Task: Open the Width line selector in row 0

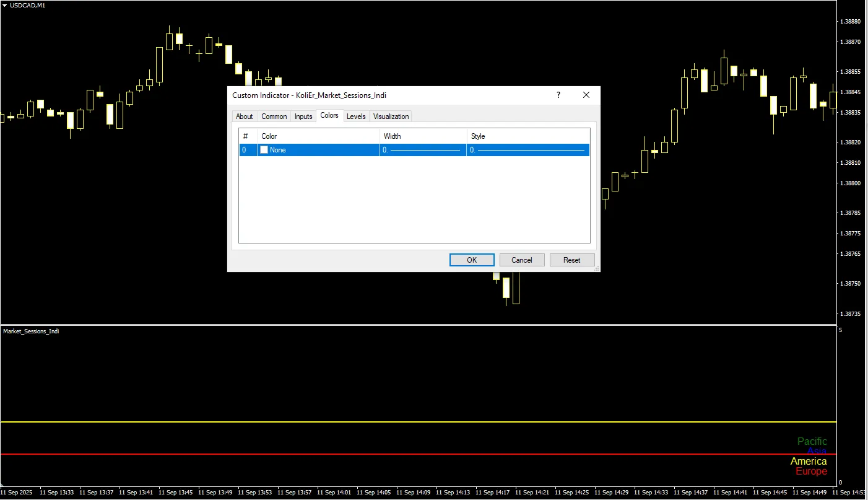Action: point(422,150)
